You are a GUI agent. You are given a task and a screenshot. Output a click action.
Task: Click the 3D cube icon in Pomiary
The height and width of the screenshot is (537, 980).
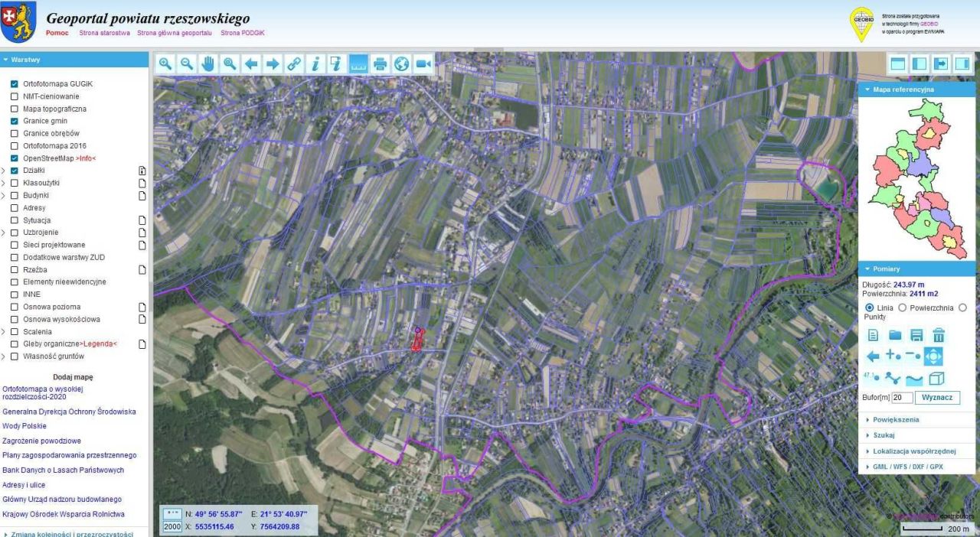point(936,379)
